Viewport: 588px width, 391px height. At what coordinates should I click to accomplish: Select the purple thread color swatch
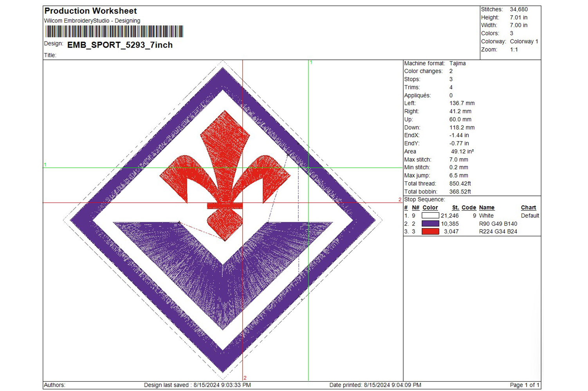430,224
